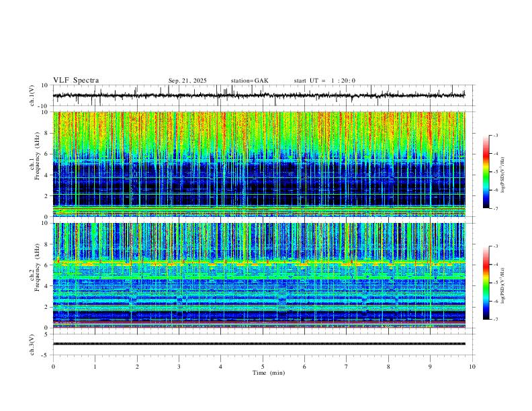The width and height of the screenshot is (532, 411).
Task: Click time axis tick label '0'
Action: (53, 367)
